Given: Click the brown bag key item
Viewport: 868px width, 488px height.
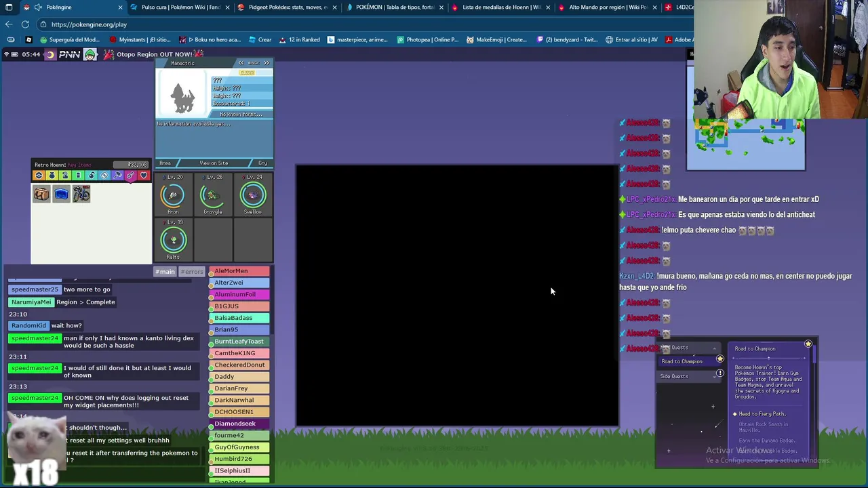Looking at the screenshot, I should pyautogui.click(x=41, y=194).
